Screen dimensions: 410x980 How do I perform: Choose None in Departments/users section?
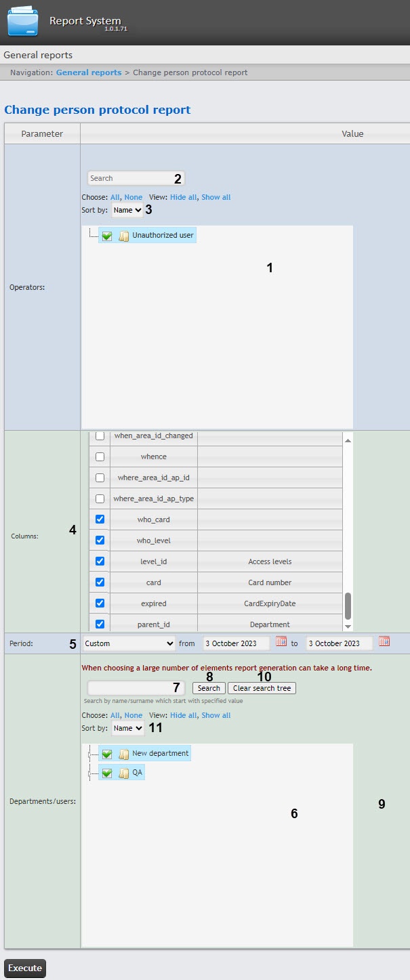134,715
